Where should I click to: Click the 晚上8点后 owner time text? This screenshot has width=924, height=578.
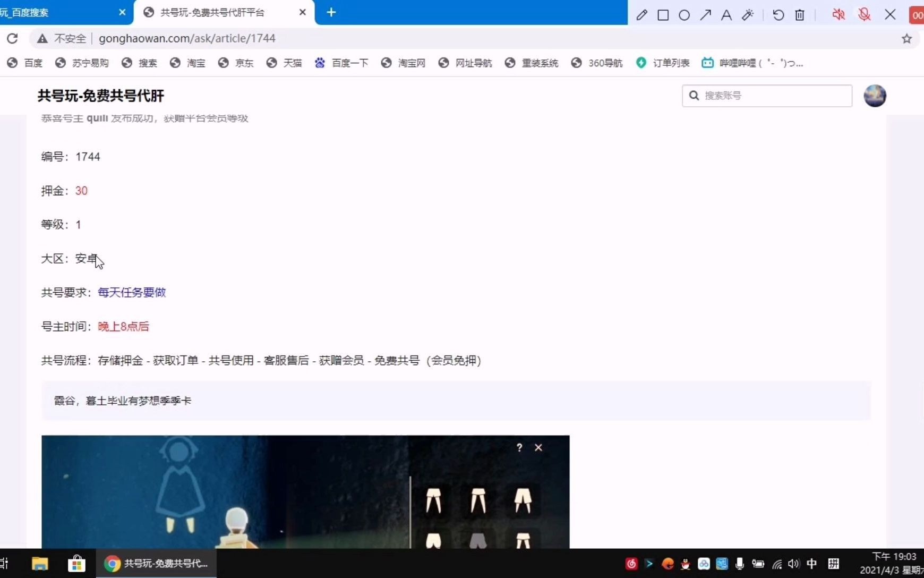[123, 326]
